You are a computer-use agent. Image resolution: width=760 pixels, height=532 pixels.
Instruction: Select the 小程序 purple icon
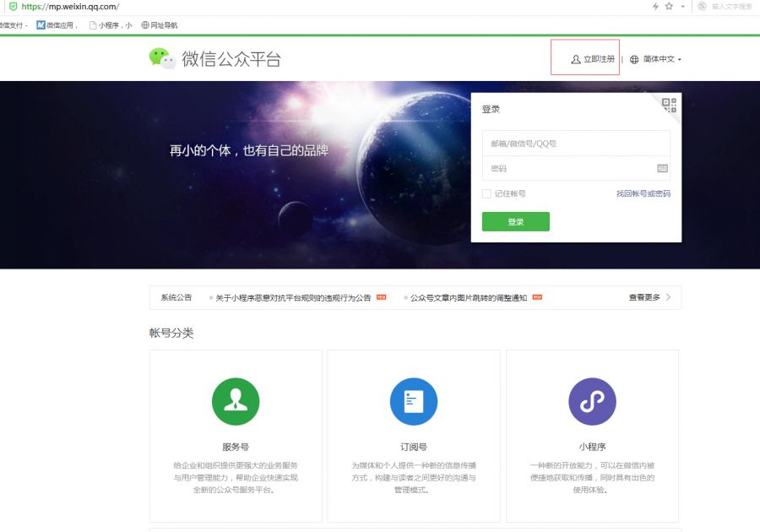tap(593, 403)
